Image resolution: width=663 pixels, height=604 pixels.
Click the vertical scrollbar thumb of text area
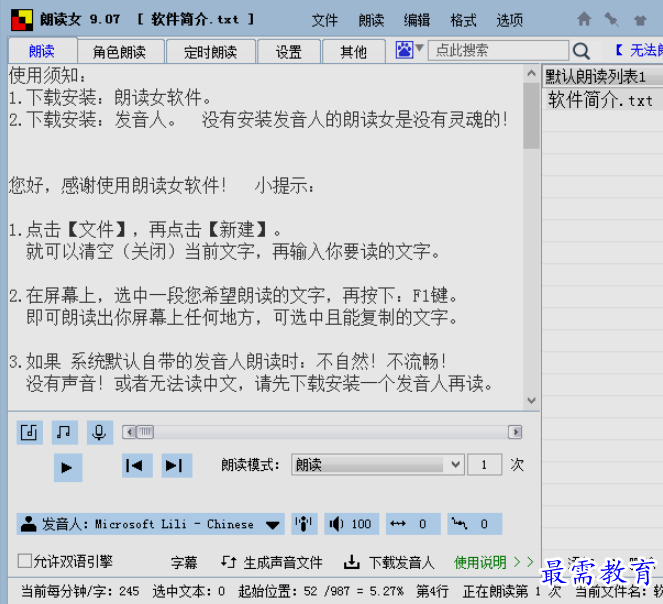coord(531,116)
